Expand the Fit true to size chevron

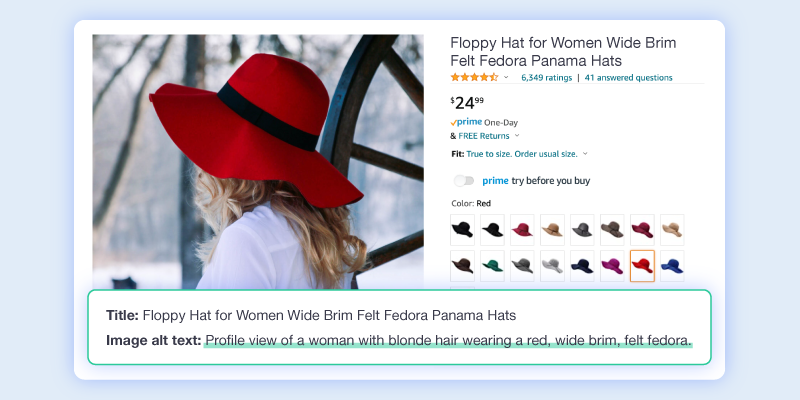tap(585, 154)
